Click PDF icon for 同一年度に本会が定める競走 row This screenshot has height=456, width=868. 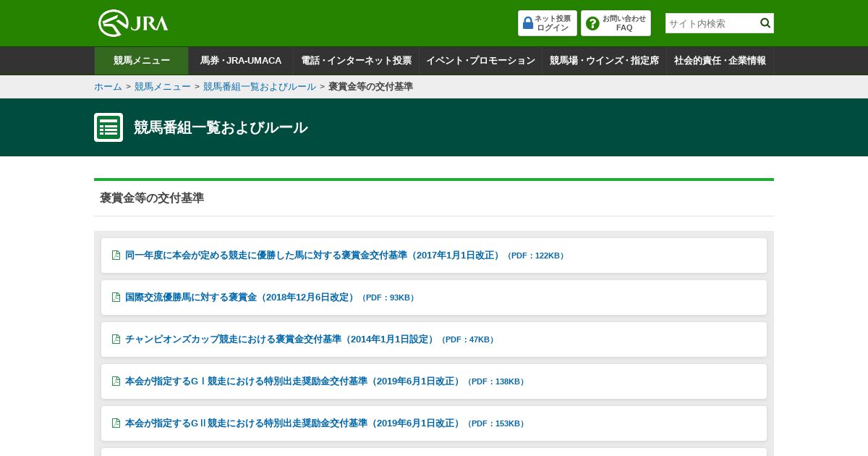click(116, 256)
